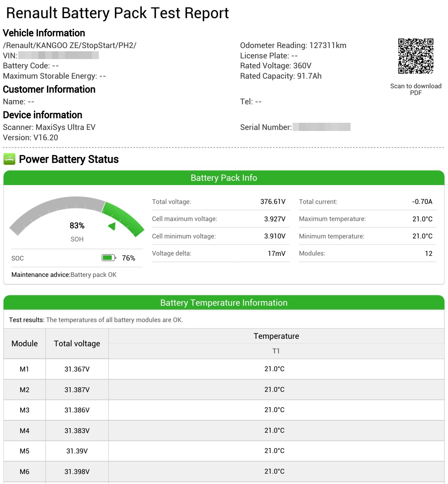Click the 31.383V voltage for M4
The width and height of the screenshot is (448, 484).
click(x=77, y=431)
